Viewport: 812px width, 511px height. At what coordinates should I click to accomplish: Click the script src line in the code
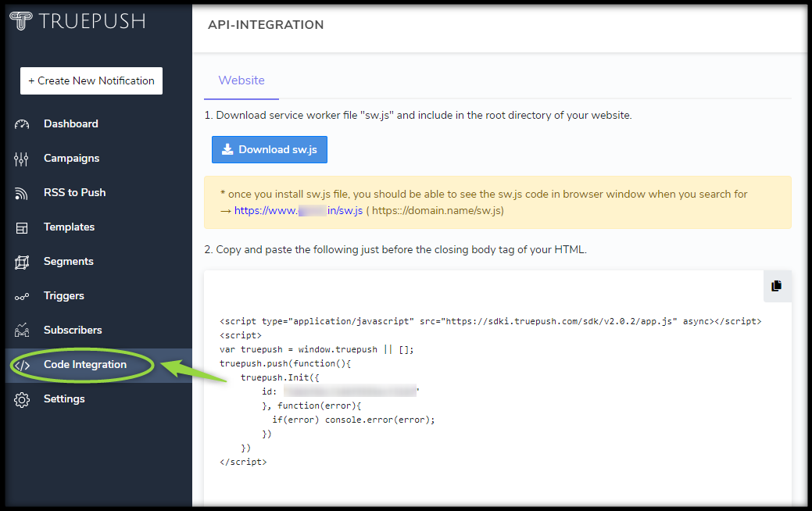(491, 321)
